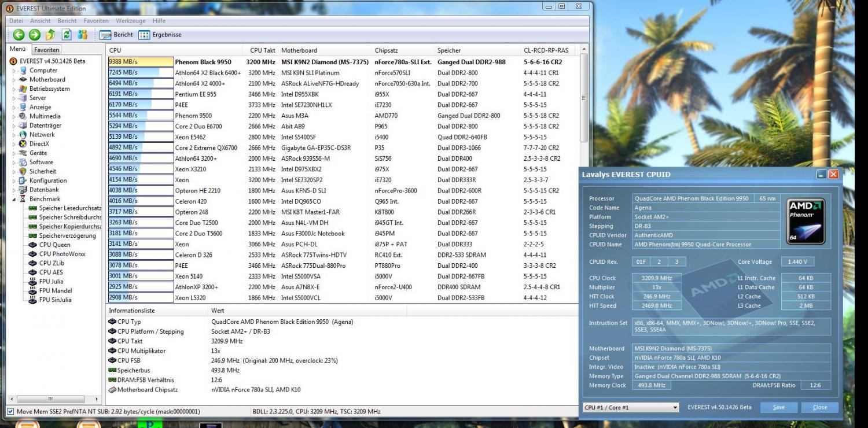Go forward with the green right arrow
Viewport: 868px width, 428px height.
tap(35, 35)
